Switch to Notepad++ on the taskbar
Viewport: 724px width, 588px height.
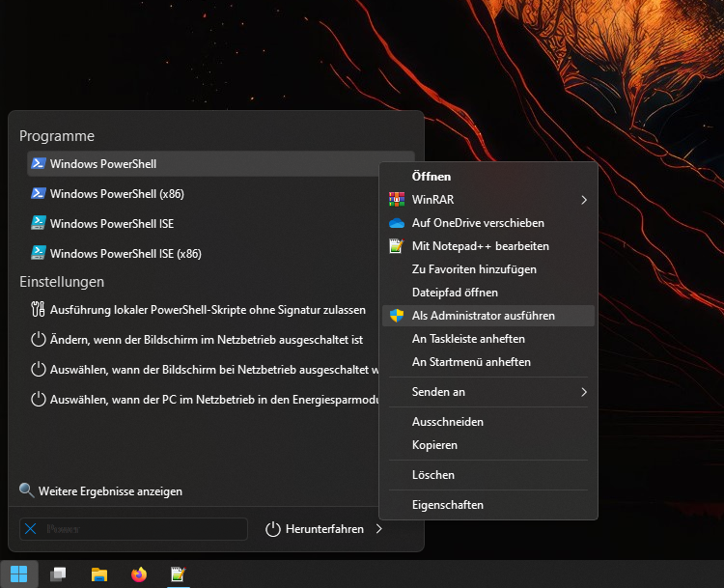coord(179,574)
